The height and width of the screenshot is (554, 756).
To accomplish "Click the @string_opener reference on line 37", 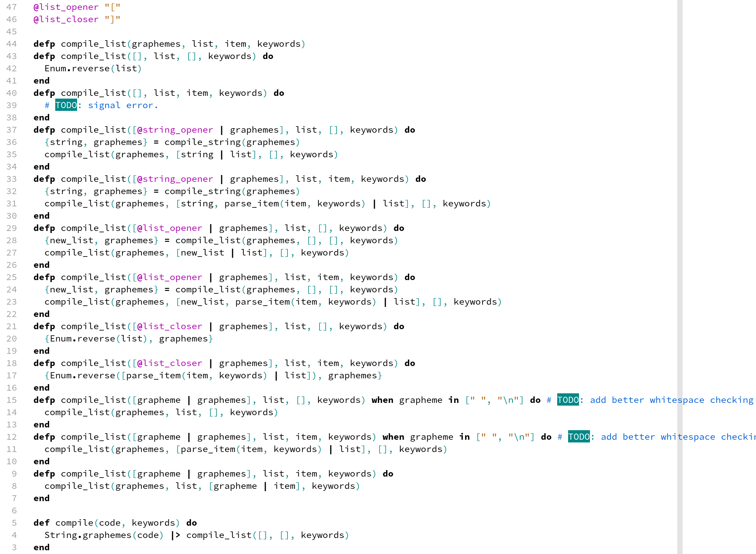I will click(x=175, y=130).
